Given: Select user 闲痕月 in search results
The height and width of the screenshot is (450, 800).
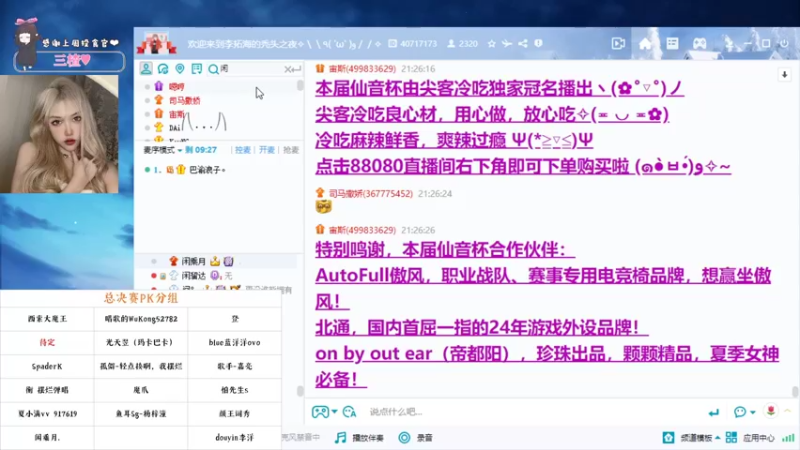Looking at the screenshot, I should tap(193, 261).
